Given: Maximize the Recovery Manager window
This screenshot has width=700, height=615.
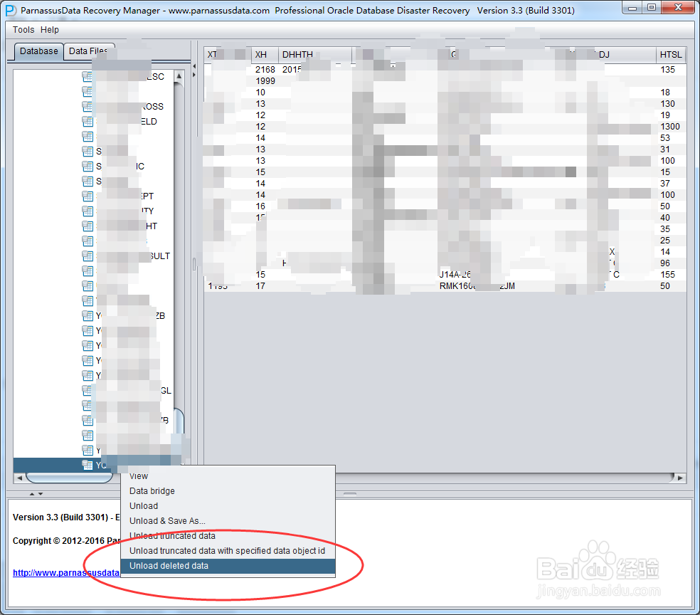Looking at the screenshot, I should [652, 7].
